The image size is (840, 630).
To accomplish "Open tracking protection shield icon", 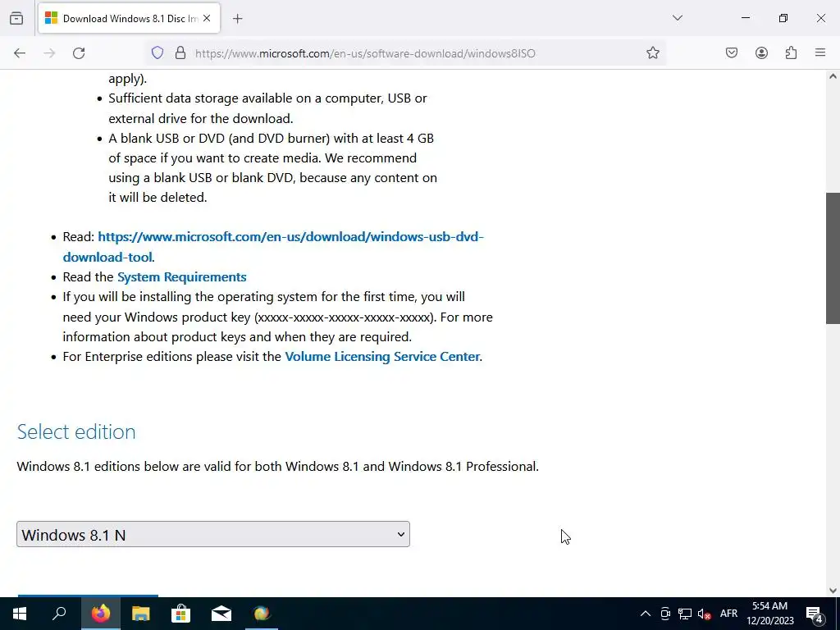I will 157,53.
